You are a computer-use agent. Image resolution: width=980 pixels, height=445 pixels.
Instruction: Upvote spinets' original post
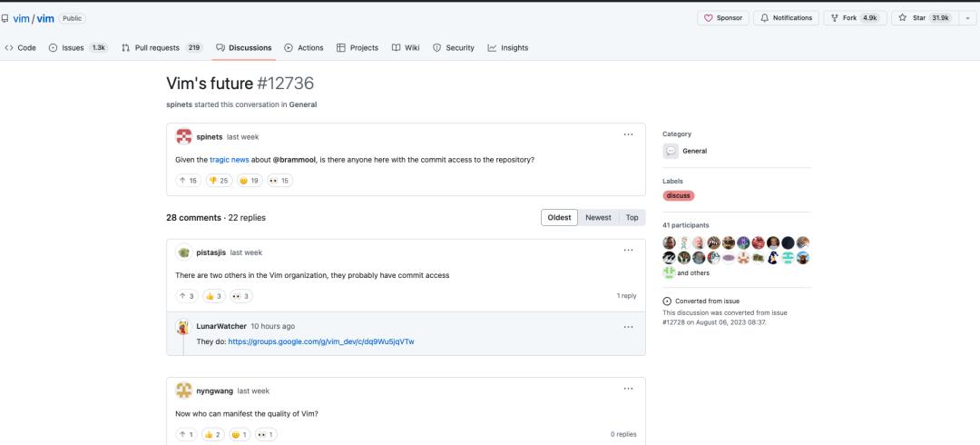188,180
